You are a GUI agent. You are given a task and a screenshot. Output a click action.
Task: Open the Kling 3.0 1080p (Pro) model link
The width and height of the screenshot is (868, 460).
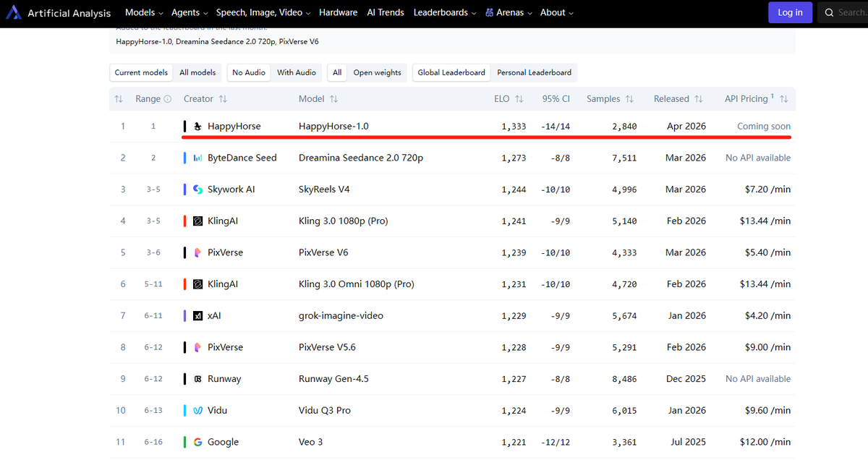click(343, 221)
